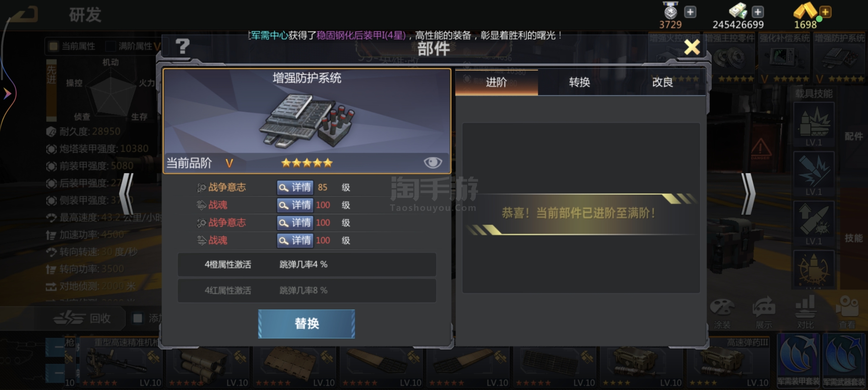Viewport: 868px width, 390px height.
Task: Click the plus icon beside medals 3729
Action: pyautogui.click(x=690, y=12)
